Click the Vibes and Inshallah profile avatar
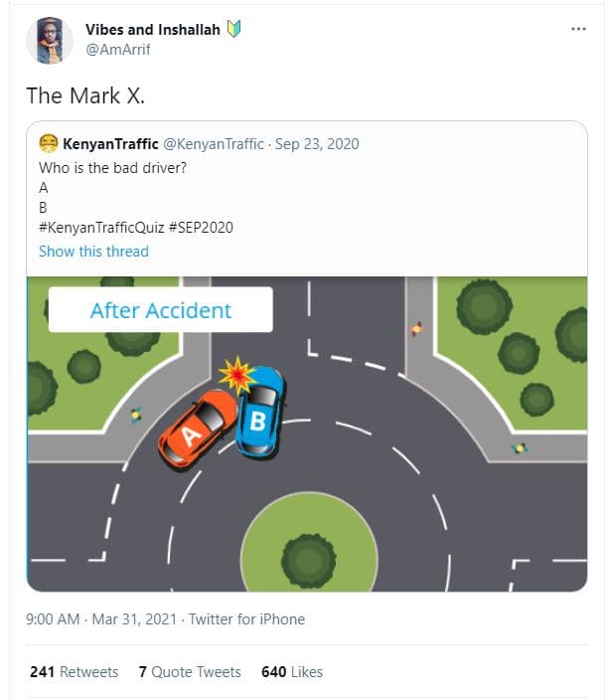The image size is (613, 700). click(49, 40)
